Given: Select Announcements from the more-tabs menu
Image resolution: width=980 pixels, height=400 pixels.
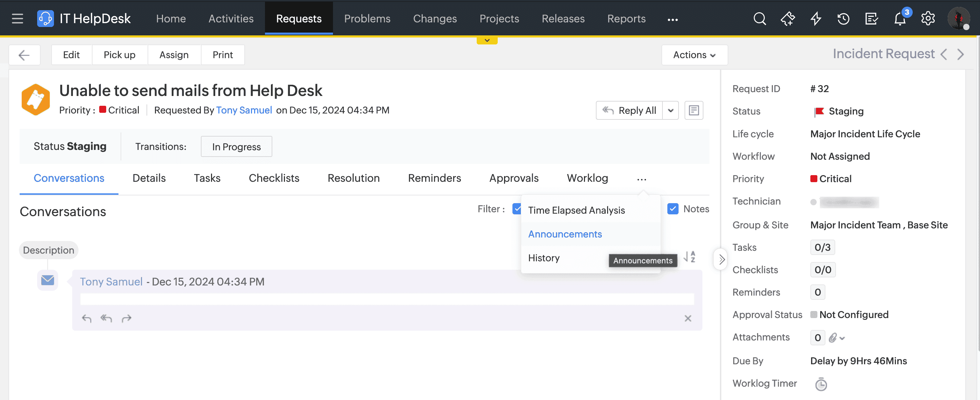Looking at the screenshot, I should click(565, 234).
